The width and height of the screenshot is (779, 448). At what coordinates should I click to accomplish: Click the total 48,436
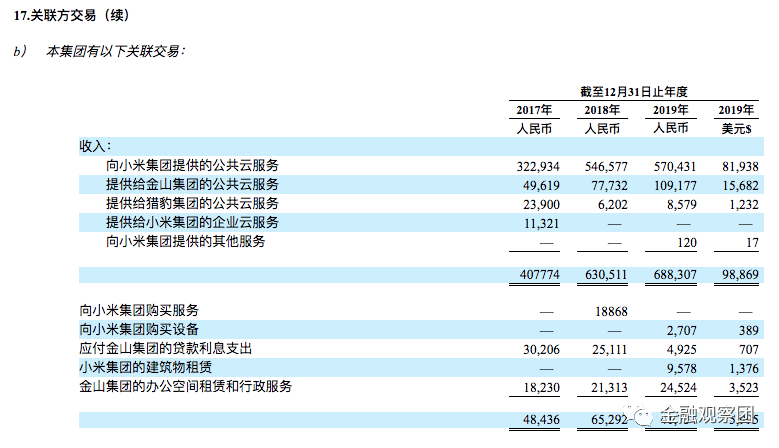(541, 420)
